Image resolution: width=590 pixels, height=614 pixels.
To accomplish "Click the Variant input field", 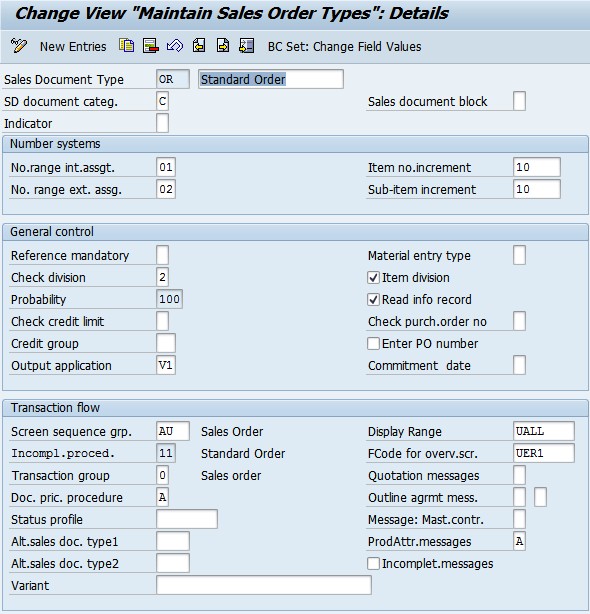I will pyautogui.click(x=264, y=585).
